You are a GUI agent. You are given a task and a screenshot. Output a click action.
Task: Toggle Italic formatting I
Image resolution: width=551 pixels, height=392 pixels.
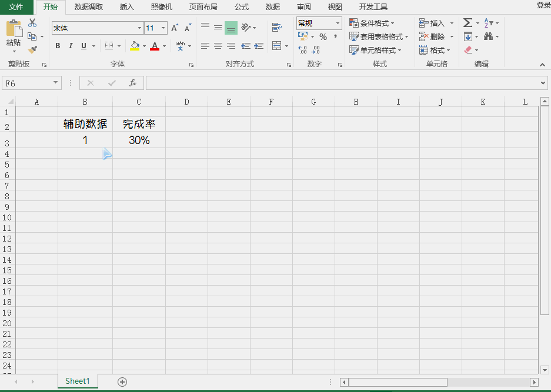[71, 45]
